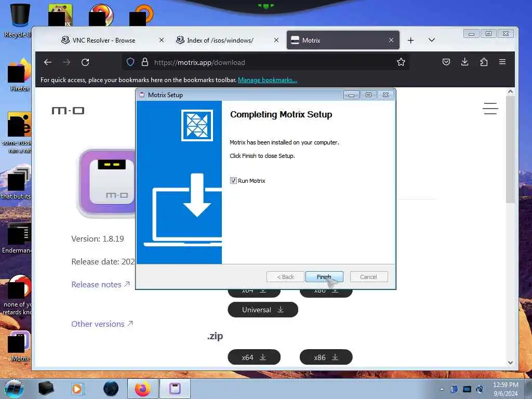Click the Finish button in Motrix Setup
532x399 pixels.
pyautogui.click(x=324, y=277)
